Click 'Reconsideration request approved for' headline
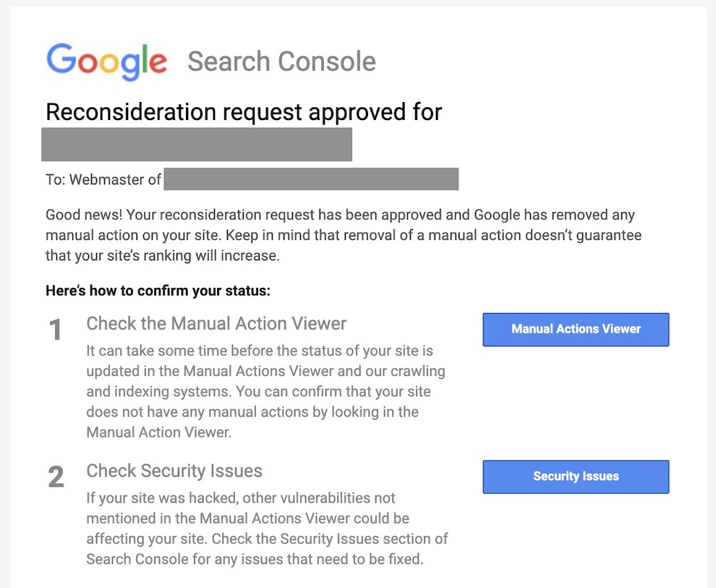716x588 pixels. tap(243, 112)
